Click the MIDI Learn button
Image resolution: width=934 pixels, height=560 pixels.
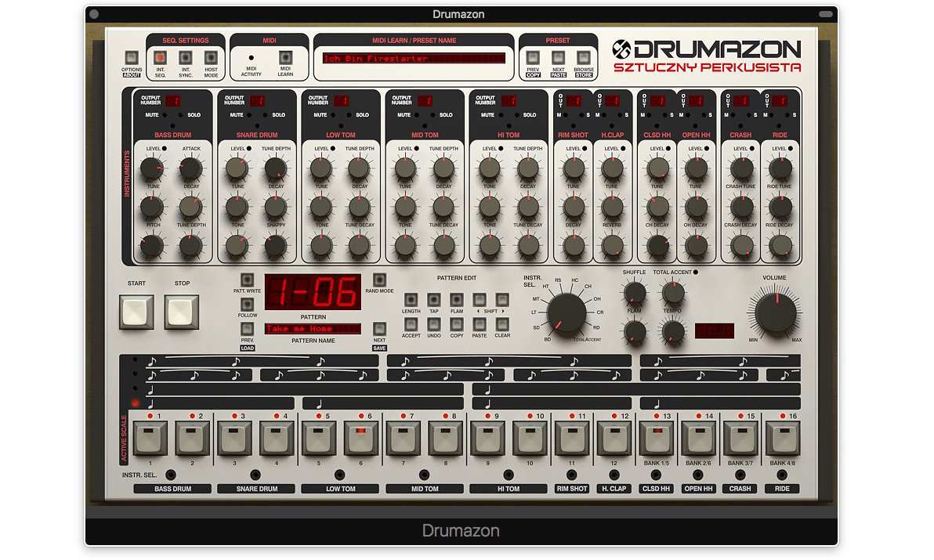click(285, 58)
